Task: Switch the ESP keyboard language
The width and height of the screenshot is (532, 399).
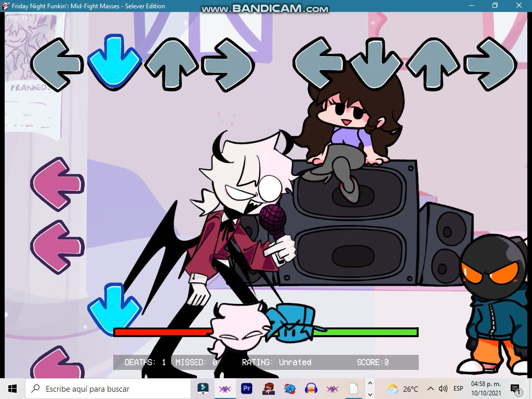Action: coord(458,389)
